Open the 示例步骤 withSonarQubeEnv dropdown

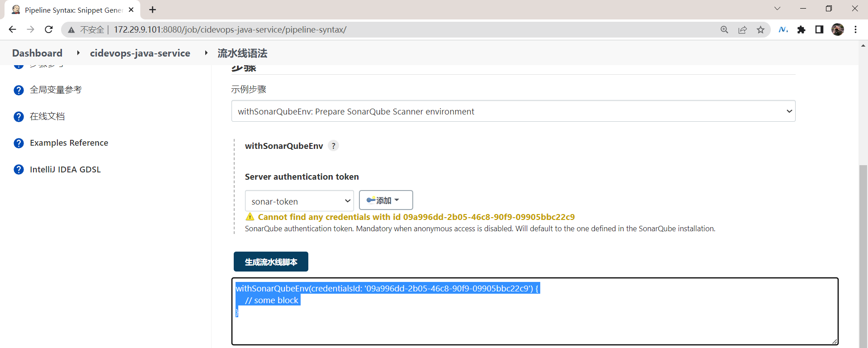(513, 111)
